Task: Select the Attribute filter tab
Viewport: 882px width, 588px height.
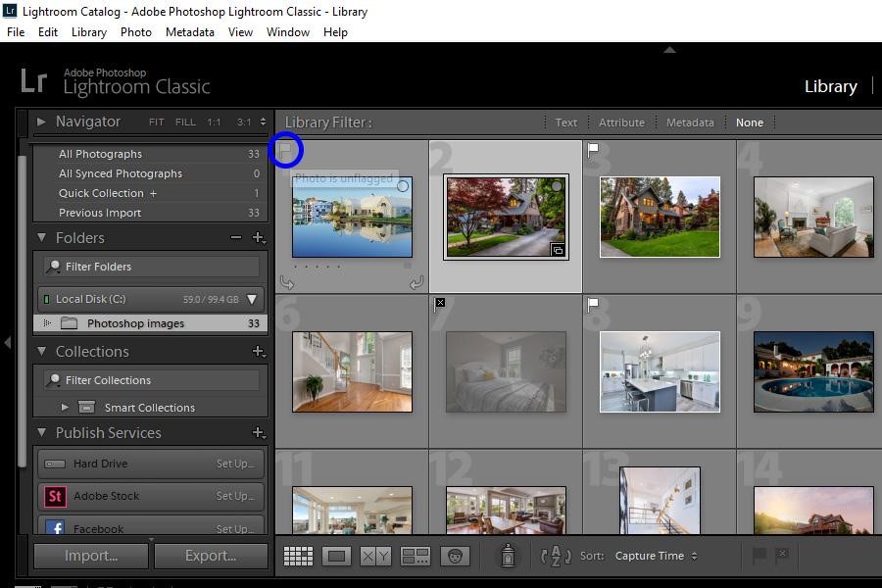Action: (x=621, y=122)
